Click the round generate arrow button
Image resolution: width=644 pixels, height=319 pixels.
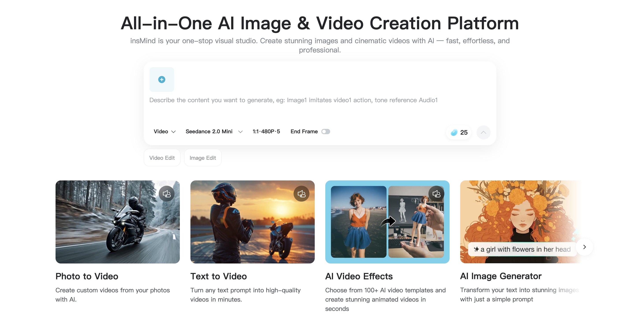(483, 132)
